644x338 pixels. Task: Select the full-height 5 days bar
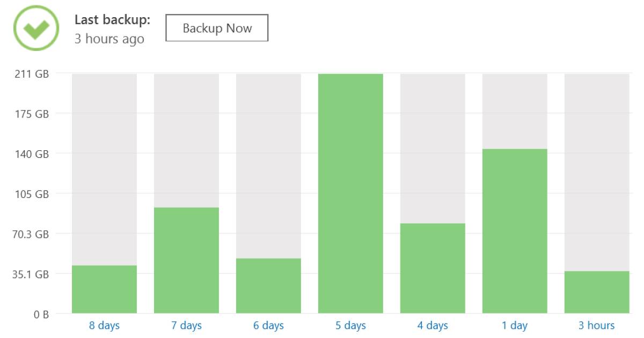(350, 194)
